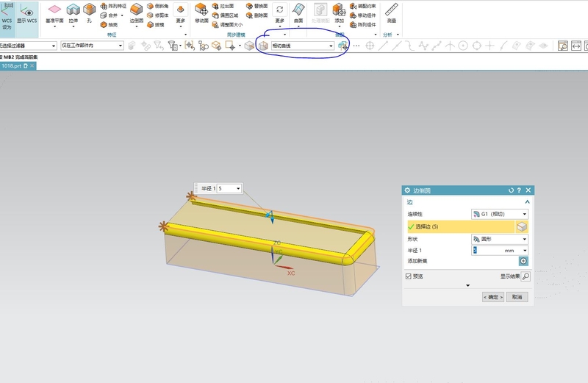Image resolution: width=588 pixels, height=383 pixels.
Task: Click the 取消 cancel button
Action: pyautogui.click(x=517, y=297)
